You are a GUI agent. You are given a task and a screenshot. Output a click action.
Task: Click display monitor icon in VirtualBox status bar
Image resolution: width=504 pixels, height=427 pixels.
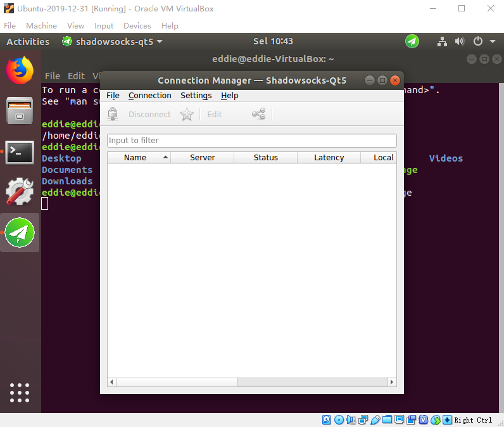[x=400, y=419]
